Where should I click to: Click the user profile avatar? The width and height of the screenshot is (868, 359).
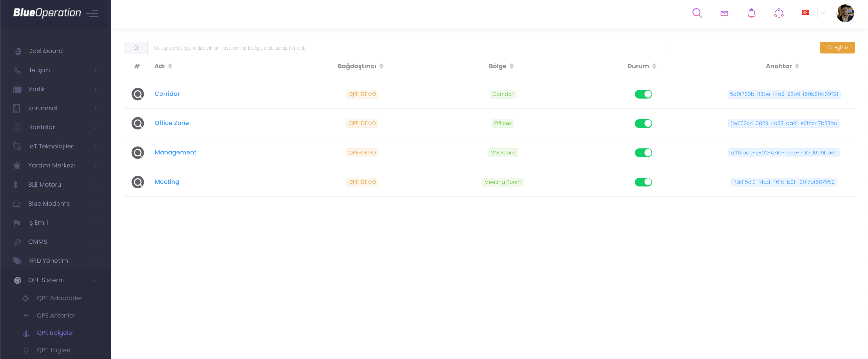pos(845,13)
